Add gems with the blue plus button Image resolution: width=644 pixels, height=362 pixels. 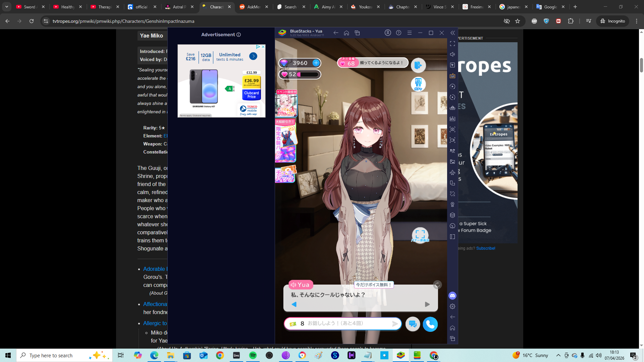pyautogui.click(x=316, y=63)
